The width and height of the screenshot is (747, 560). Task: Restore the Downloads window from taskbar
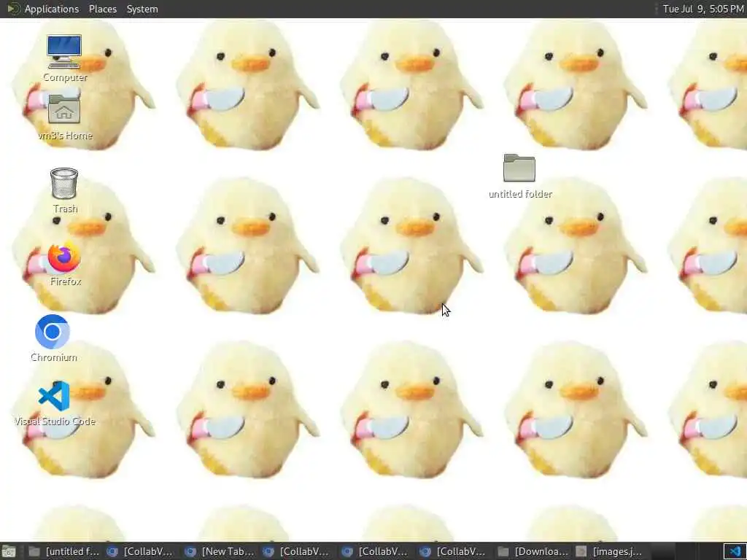[x=533, y=551]
